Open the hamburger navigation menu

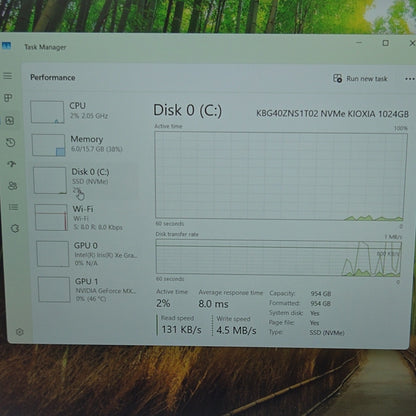tap(8, 76)
